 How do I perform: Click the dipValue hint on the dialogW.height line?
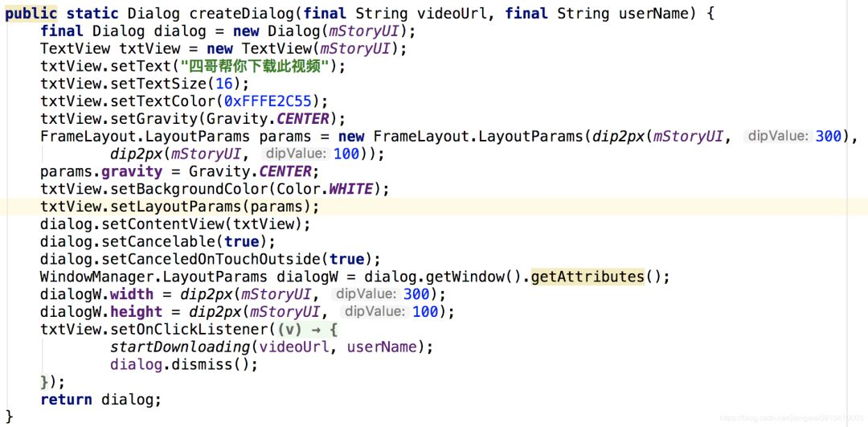(374, 312)
